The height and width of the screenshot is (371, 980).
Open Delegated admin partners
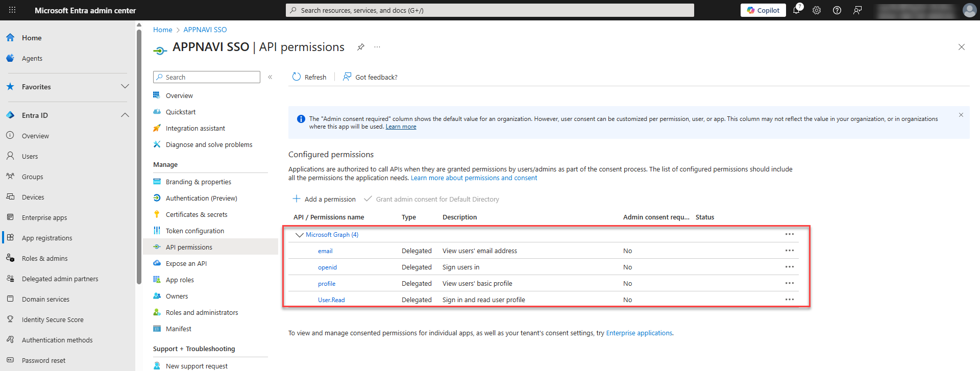(x=60, y=279)
